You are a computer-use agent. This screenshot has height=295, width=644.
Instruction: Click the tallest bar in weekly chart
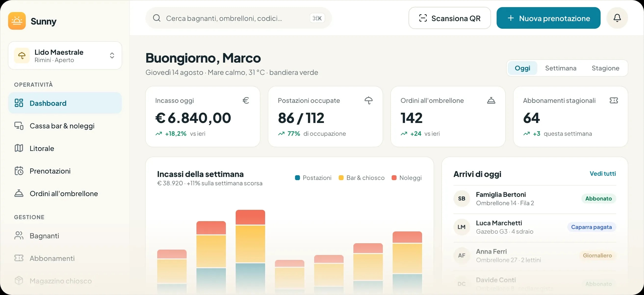click(x=250, y=252)
